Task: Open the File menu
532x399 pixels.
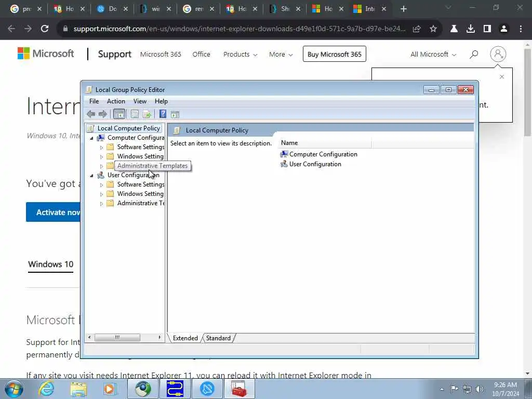Action: pyautogui.click(x=94, y=101)
